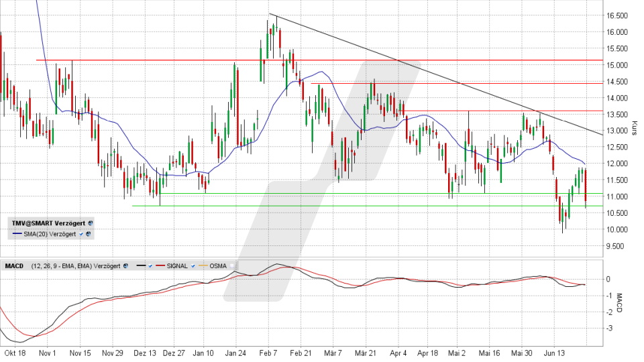Toggle MACD black line checkbox
The width and height of the screenshot is (644, 362).
(150, 266)
